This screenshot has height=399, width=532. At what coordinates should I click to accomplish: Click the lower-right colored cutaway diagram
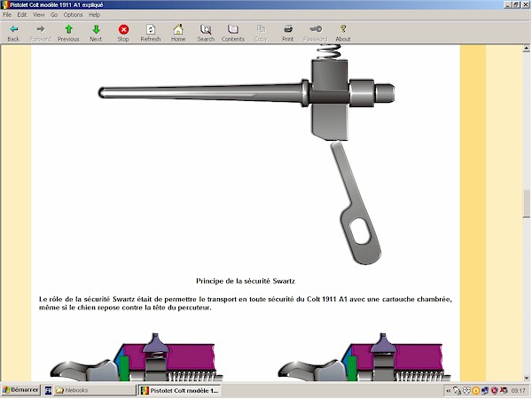point(364,357)
